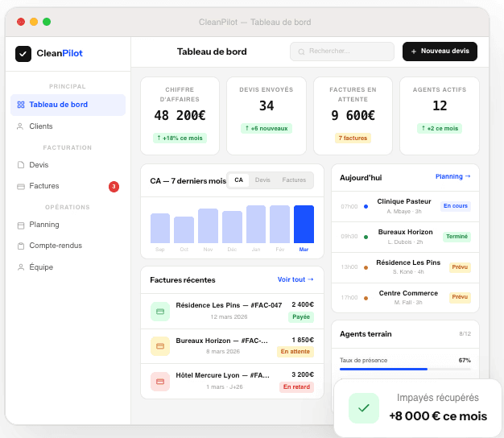Screen dimensions: 504x438
Task: Click the Clients person icon
Action: coord(20,126)
